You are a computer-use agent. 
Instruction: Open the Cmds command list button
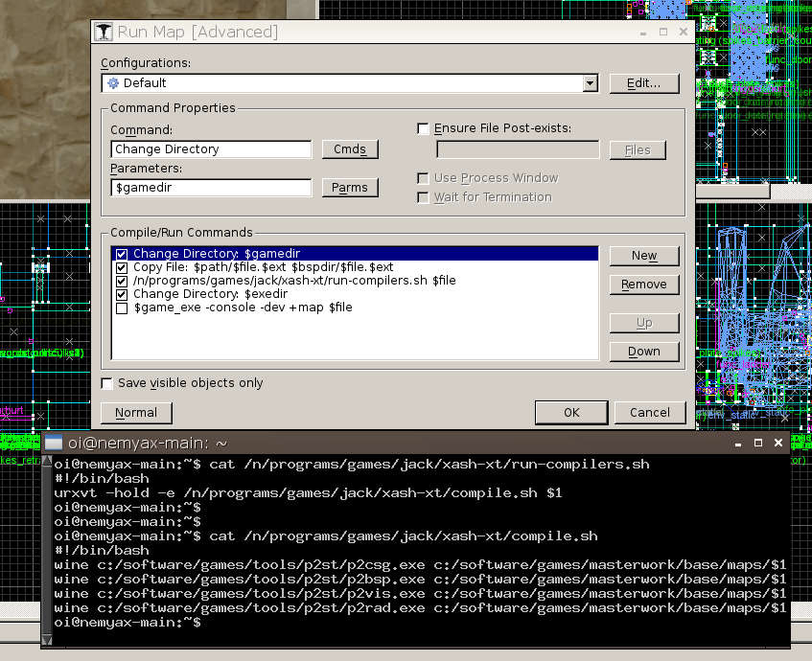(x=350, y=149)
